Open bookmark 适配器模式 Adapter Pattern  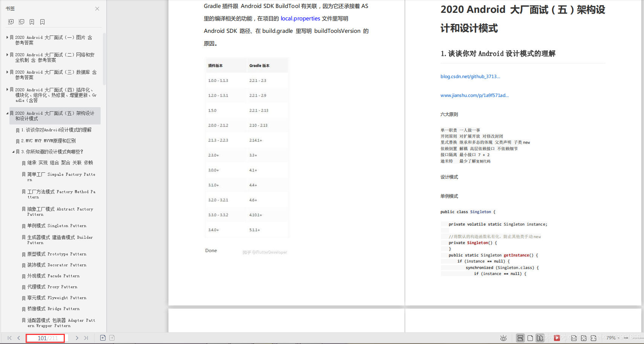click(x=61, y=323)
